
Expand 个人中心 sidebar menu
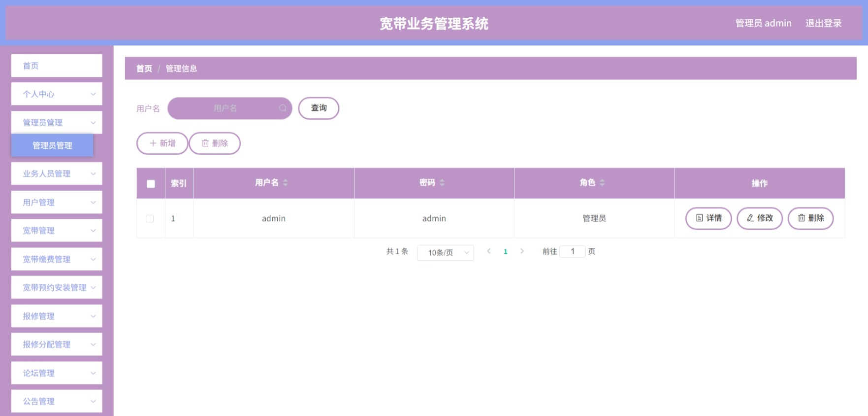click(x=57, y=94)
